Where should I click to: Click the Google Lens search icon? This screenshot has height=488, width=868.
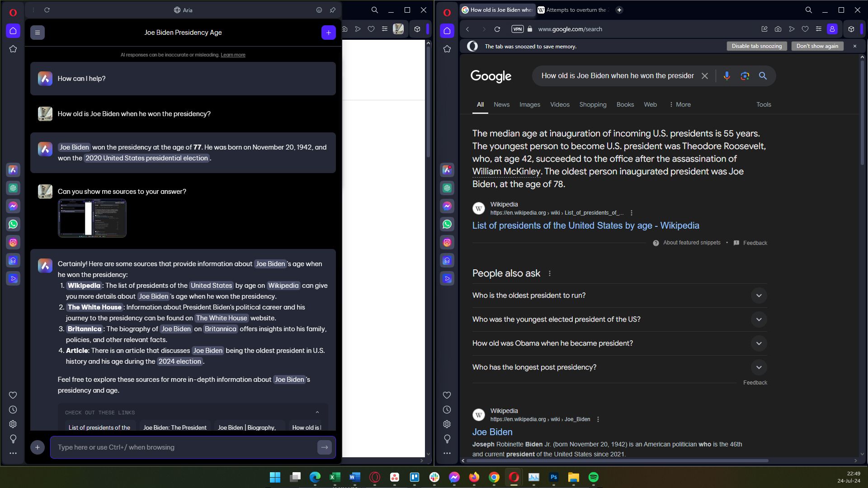coord(745,75)
